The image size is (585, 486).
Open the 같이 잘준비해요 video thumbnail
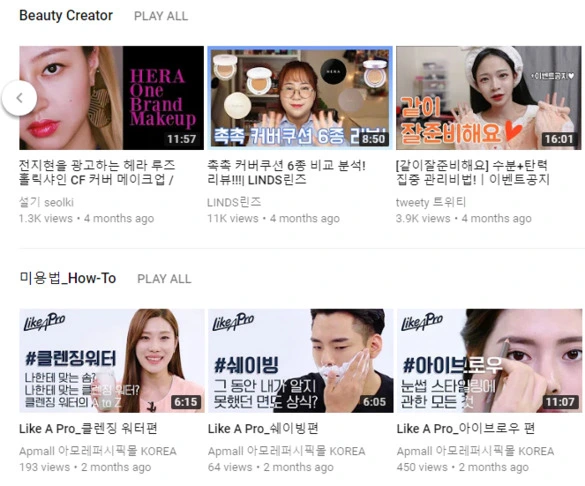[x=489, y=98]
